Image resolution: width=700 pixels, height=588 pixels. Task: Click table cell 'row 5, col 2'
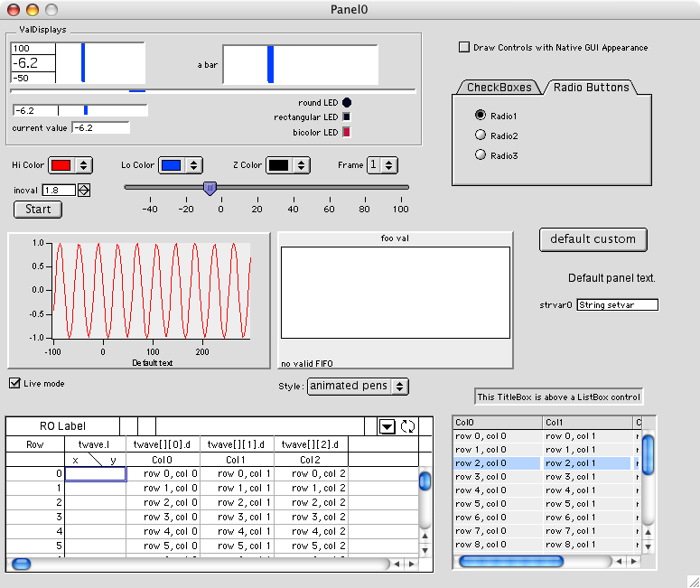click(311, 546)
